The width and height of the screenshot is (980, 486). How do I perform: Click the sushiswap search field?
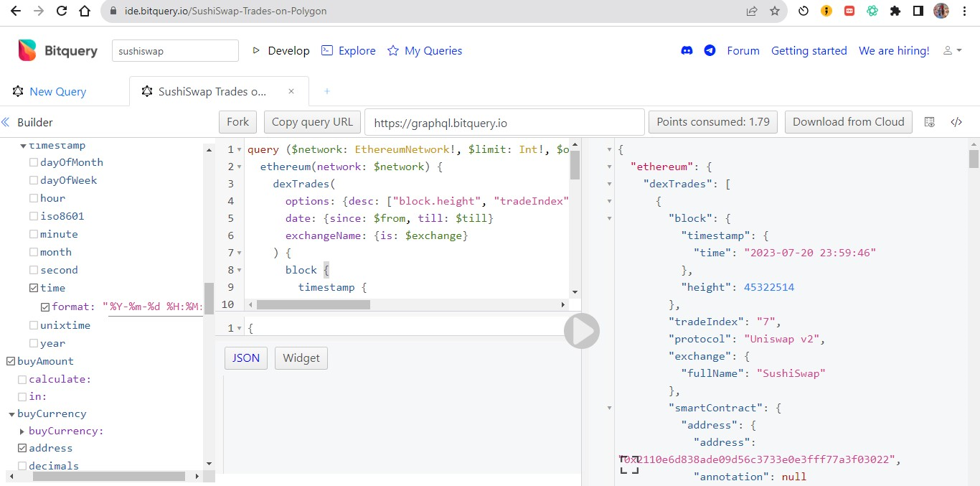coord(175,51)
